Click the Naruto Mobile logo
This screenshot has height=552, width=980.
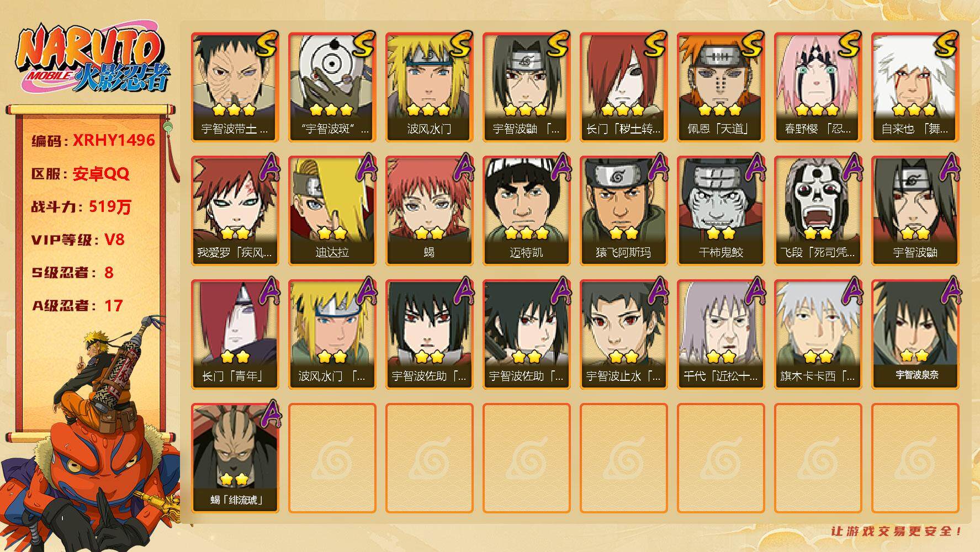tap(93, 59)
